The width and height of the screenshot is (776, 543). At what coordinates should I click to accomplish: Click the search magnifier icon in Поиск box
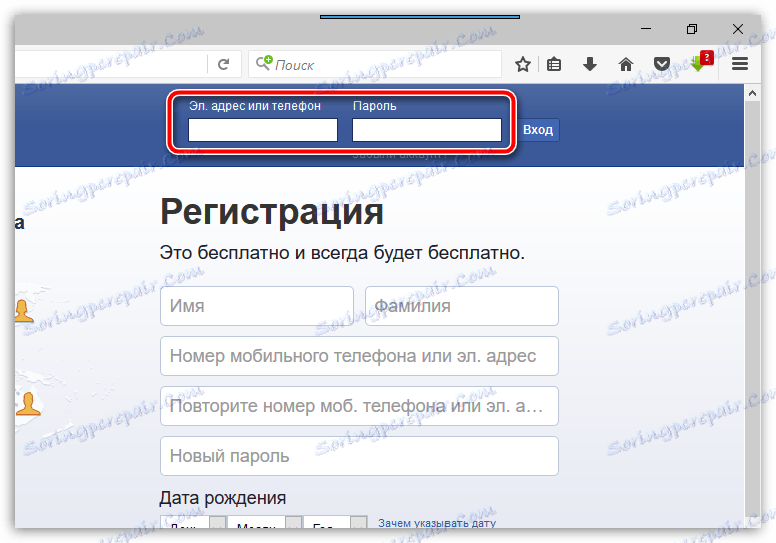pos(264,63)
